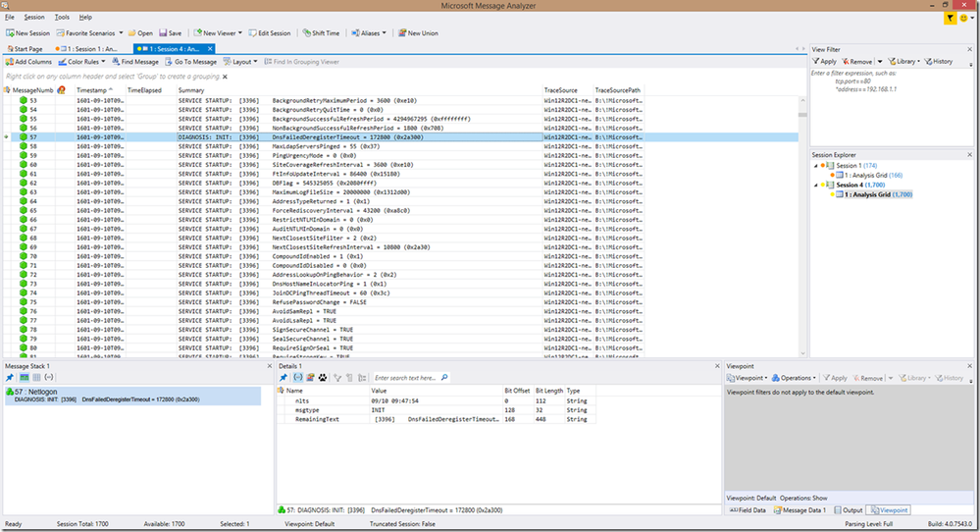Image resolution: width=980 pixels, height=532 pixels.
Task: Open the Color Rules dropdown
Action: pos(81,62)
